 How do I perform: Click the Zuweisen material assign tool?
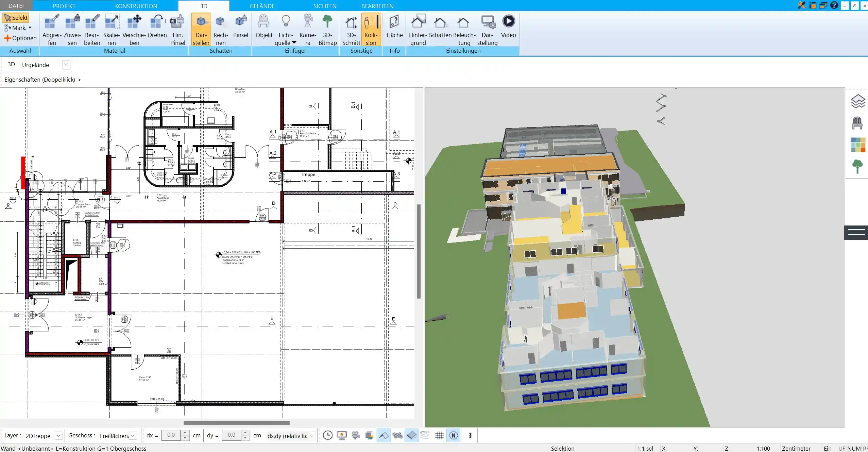(72, 30)
